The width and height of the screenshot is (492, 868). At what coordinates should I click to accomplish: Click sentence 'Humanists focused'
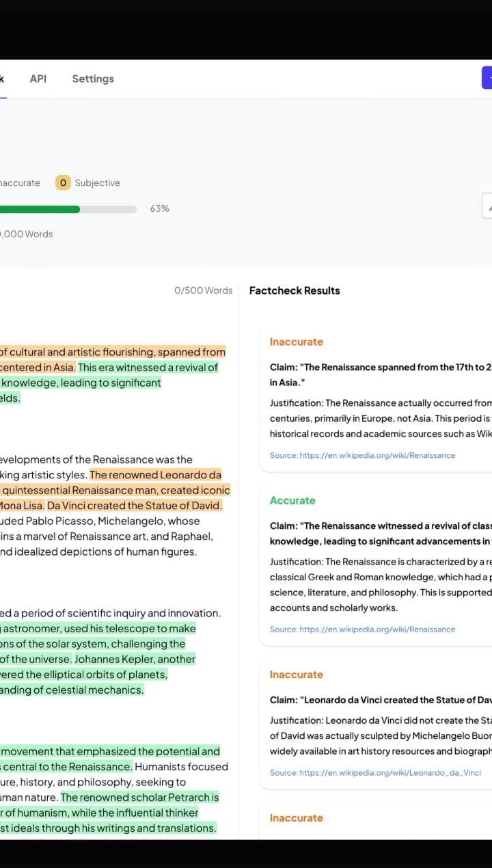182,767
